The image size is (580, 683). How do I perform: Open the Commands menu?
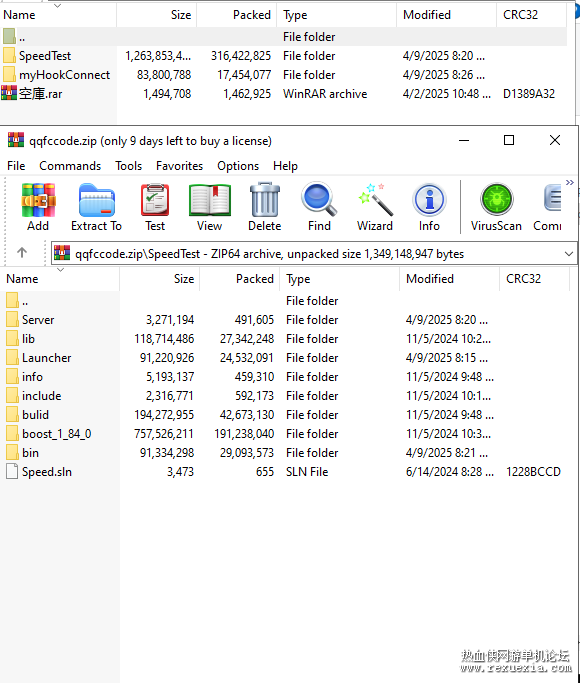coord(70,166)
